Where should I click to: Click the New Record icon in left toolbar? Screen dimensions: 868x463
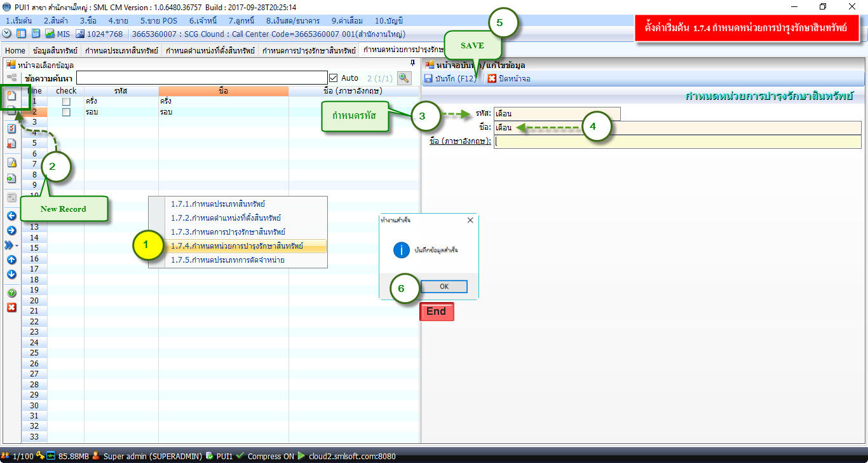pyautogui.click(x=11, y=97)
